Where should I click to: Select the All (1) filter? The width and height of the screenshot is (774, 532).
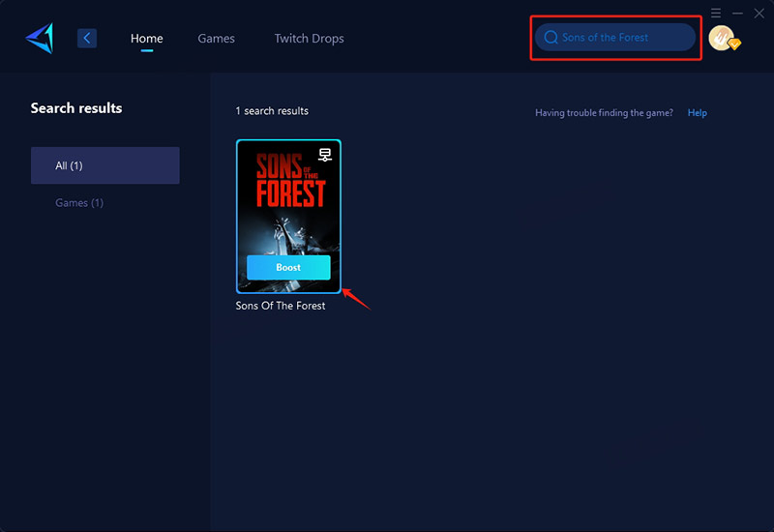(105, 165)
